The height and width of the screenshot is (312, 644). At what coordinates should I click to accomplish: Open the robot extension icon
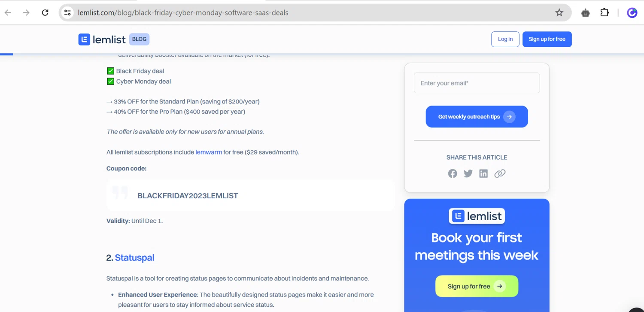pyautogui.click(x=585, y=12)
